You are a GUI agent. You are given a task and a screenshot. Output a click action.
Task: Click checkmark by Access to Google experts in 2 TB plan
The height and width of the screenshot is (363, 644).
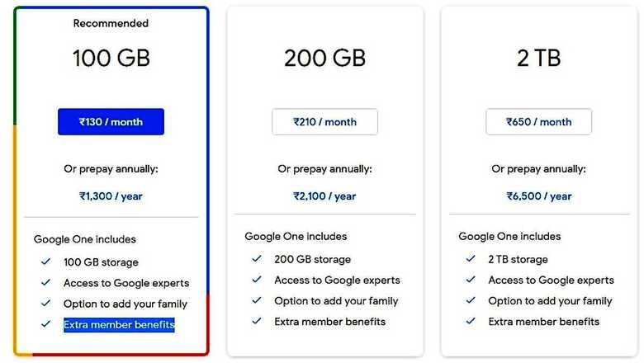pos(471,280)
